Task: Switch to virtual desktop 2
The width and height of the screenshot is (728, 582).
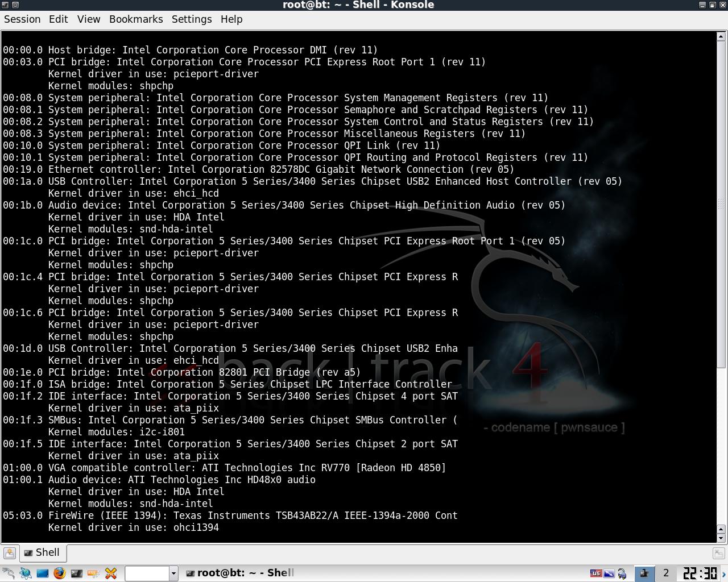Action: click(x=666, y=573)
